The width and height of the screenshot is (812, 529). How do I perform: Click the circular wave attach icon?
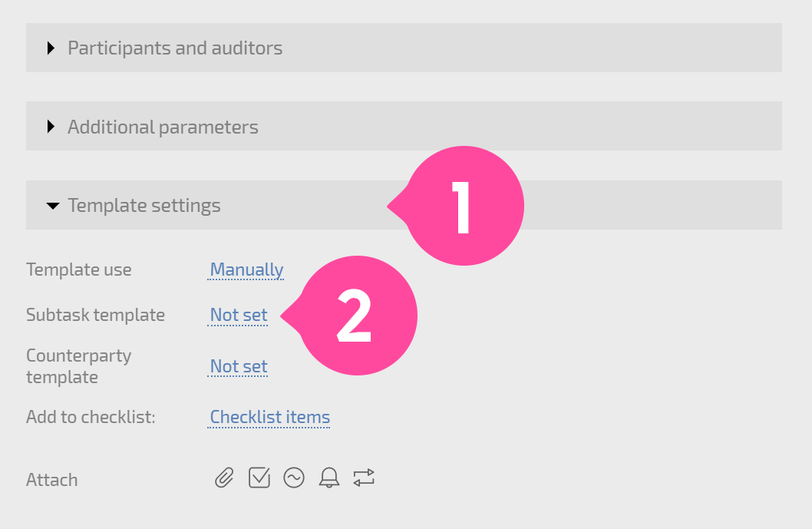click(x=294, y=478)
